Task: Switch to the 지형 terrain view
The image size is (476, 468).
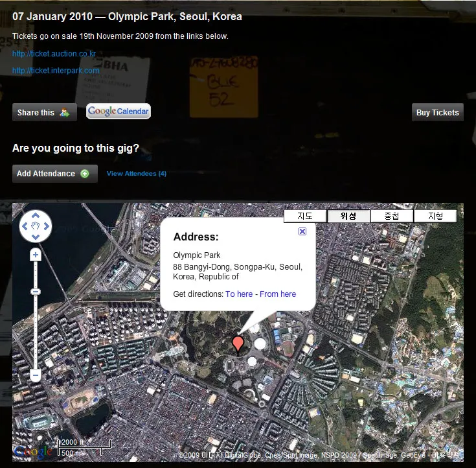Action: 435,216
